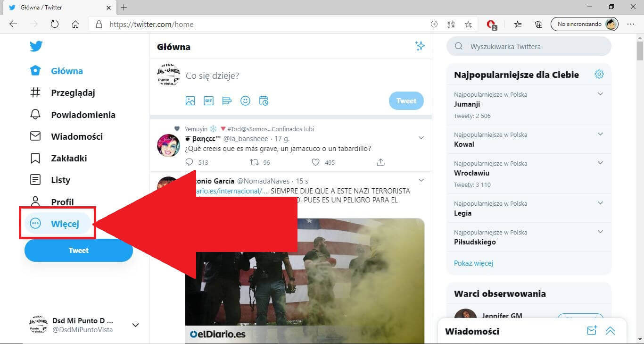
Task: Open browser Favorites list icon
Action: click(518, 24)
